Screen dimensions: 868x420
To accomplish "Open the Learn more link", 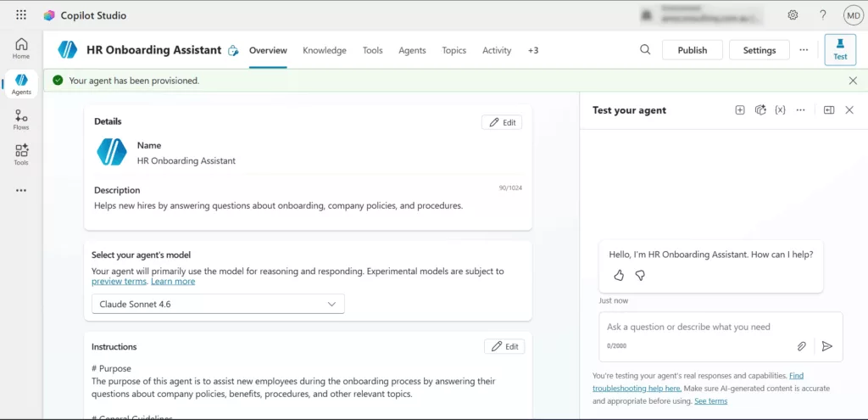I will pos(173,282).
